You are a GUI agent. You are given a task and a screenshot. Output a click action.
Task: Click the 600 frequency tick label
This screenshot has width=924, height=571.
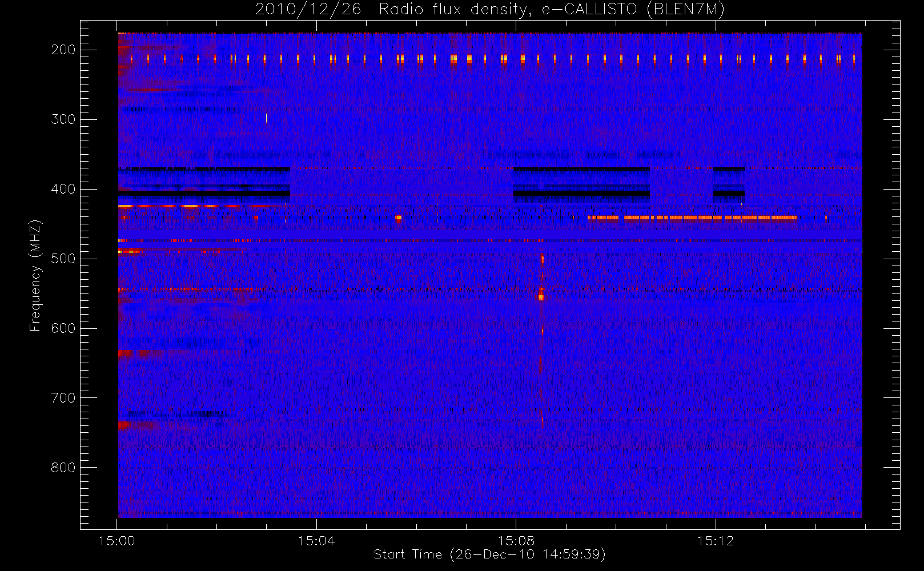63,328
